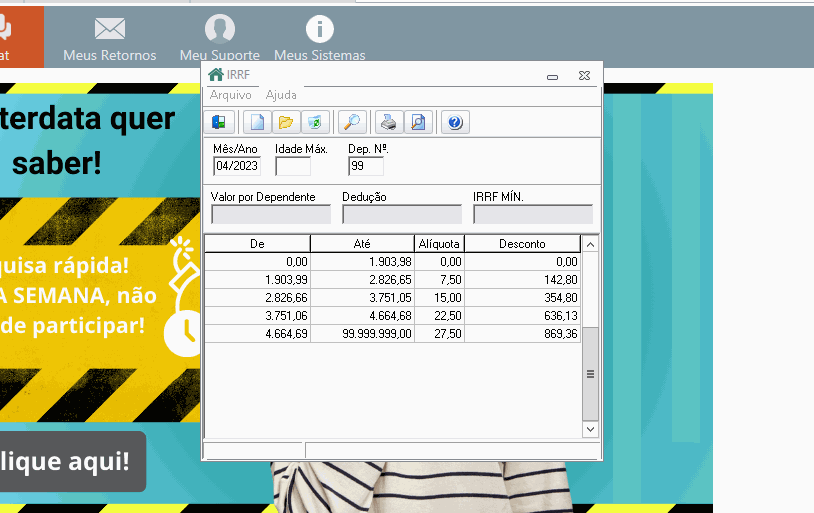Search with the magnifying glass icon
The height and width of the screenshot is (513, 814).
click(x=352, y=123)
